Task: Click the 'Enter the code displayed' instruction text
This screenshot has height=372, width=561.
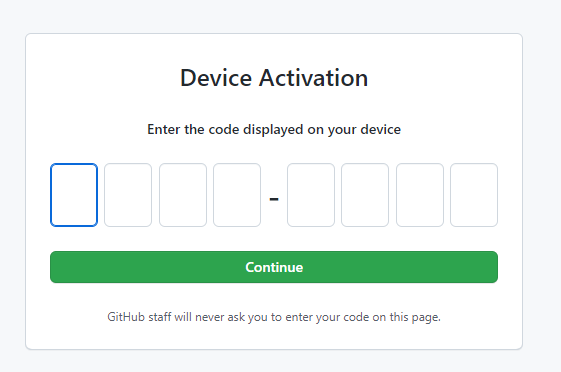Action: click(x=274, y=129)
